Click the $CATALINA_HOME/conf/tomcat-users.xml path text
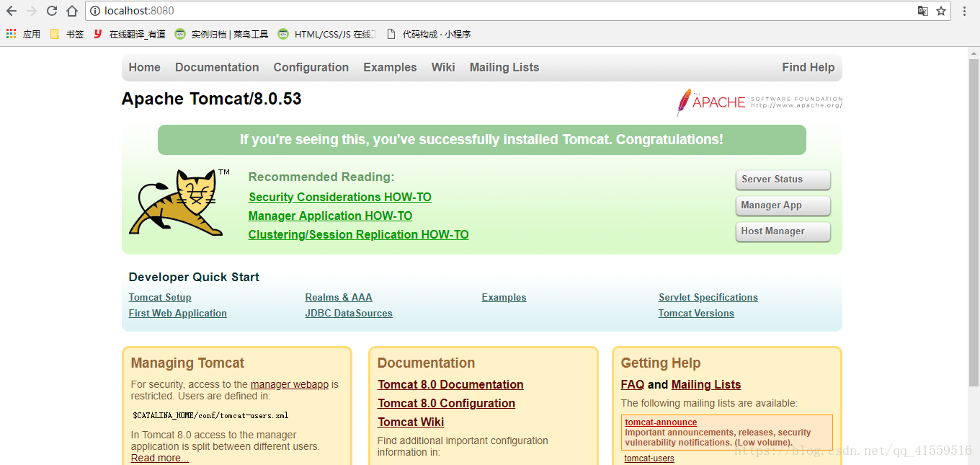 tap(210, 416)
